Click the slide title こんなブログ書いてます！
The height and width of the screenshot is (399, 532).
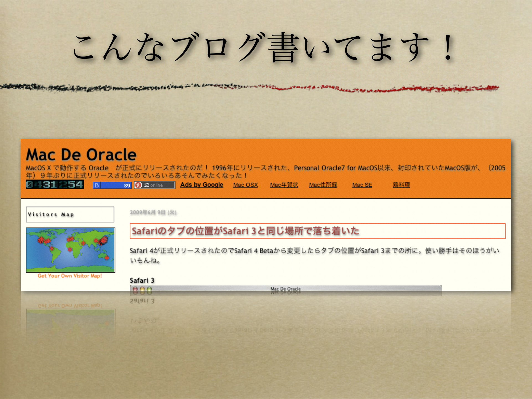point(263,47)
